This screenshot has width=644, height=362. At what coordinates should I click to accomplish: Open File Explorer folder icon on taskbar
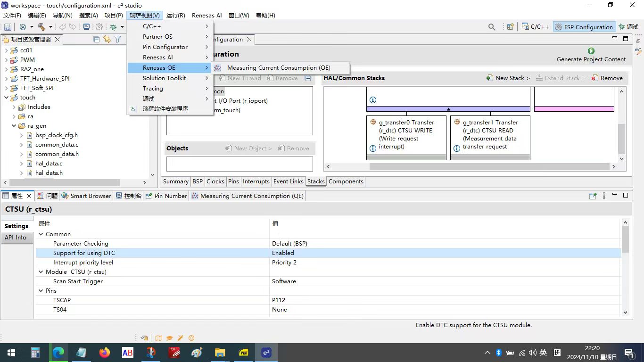tap(220, 352)
